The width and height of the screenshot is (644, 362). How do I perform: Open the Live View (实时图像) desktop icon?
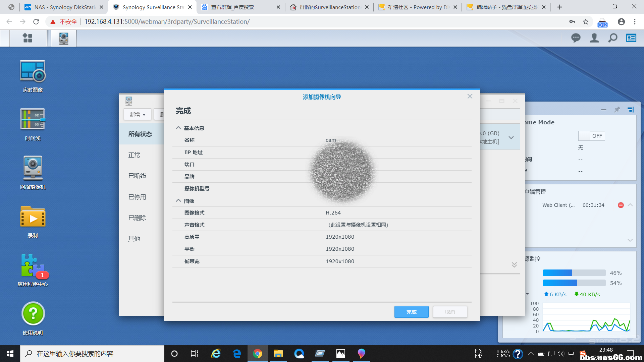pyautogui.click(x=33, y=71)
